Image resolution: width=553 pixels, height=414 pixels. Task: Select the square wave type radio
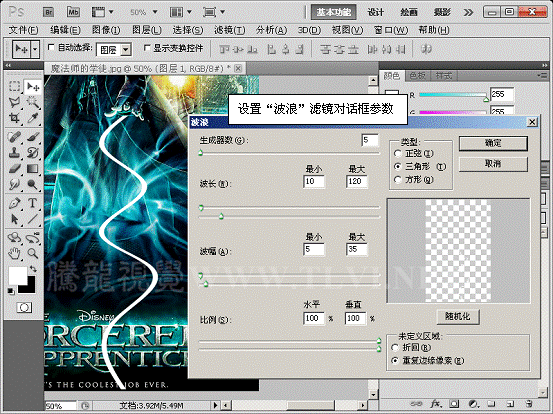click(398, 180)
